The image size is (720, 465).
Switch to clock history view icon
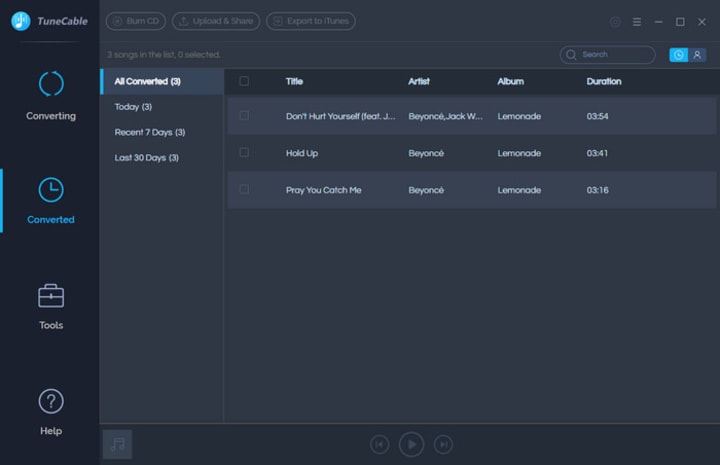[x=678, y=55]
